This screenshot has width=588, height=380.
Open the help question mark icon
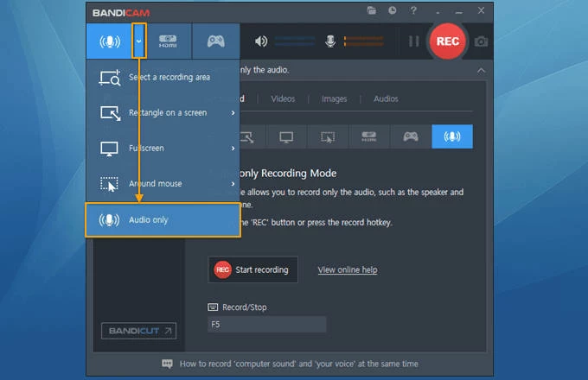pyautogui.click(x=413, y=10)
